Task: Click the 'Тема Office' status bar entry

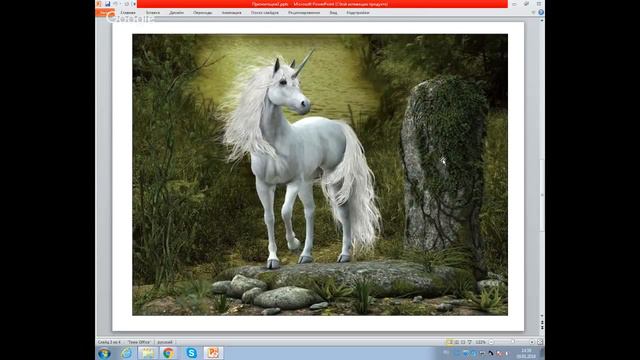Action: click(x=139, y=342)
